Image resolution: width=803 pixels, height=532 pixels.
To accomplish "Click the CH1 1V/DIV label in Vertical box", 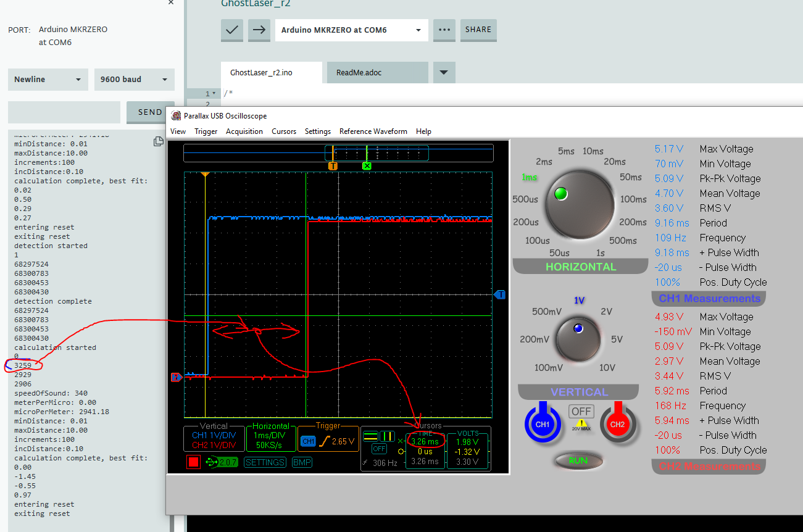I will coord(214,435).
